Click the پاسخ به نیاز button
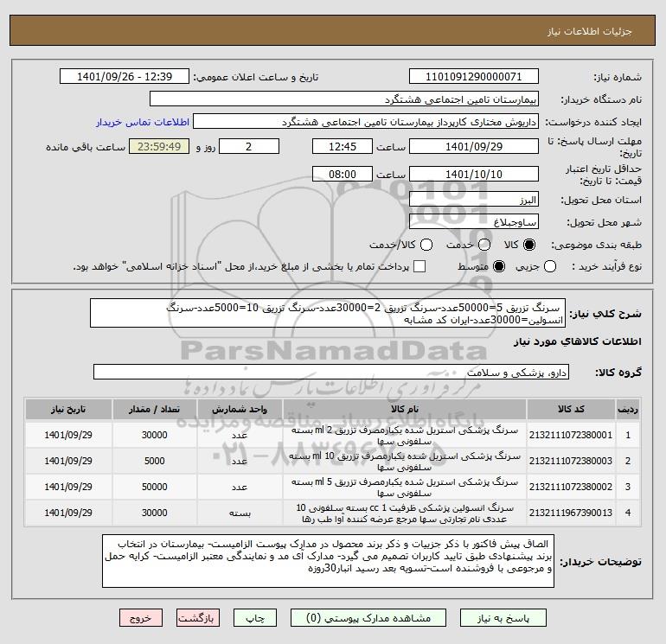The height and width of the screenshot is (644, 666). 503,618
